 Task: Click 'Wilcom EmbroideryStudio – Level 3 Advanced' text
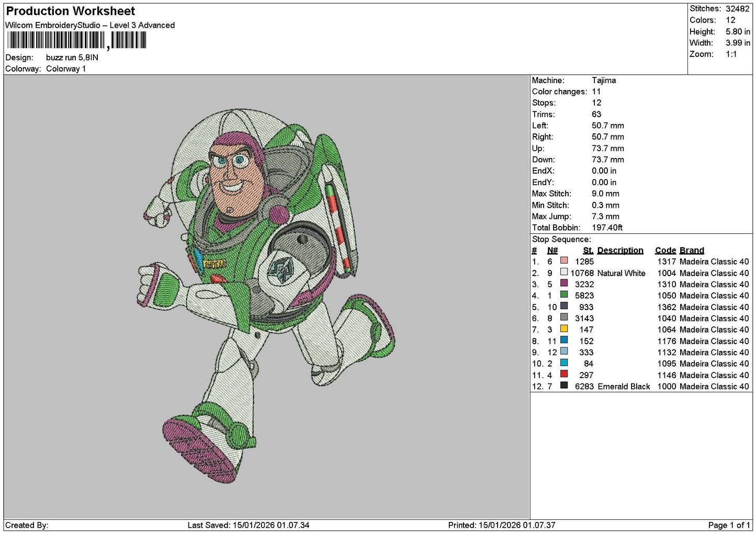90,25
